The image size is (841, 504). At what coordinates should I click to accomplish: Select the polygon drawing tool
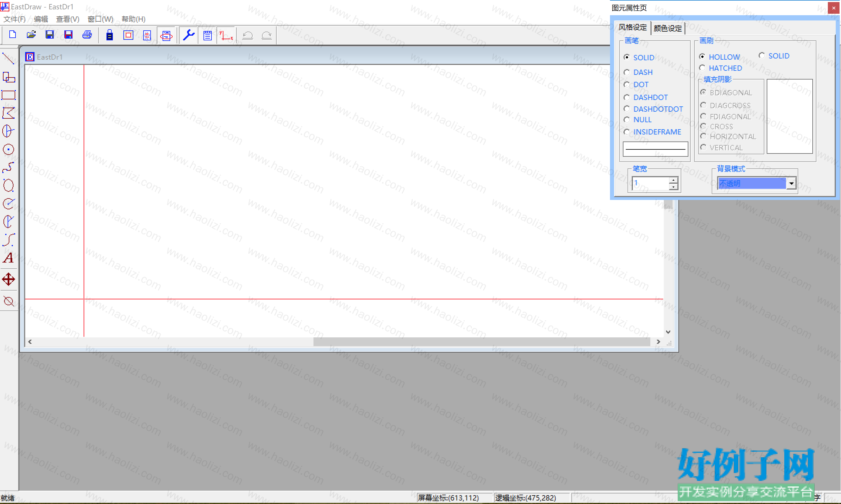tap(8, 113)
